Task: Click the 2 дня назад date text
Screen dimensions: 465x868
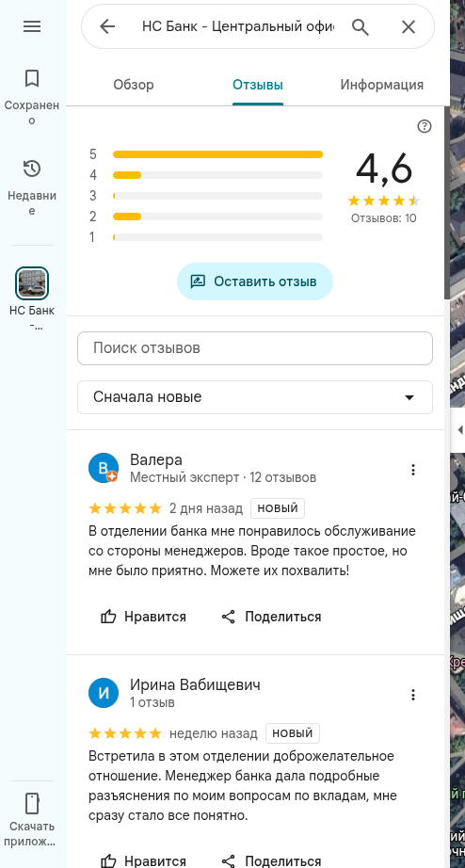Action: [206, 508]
